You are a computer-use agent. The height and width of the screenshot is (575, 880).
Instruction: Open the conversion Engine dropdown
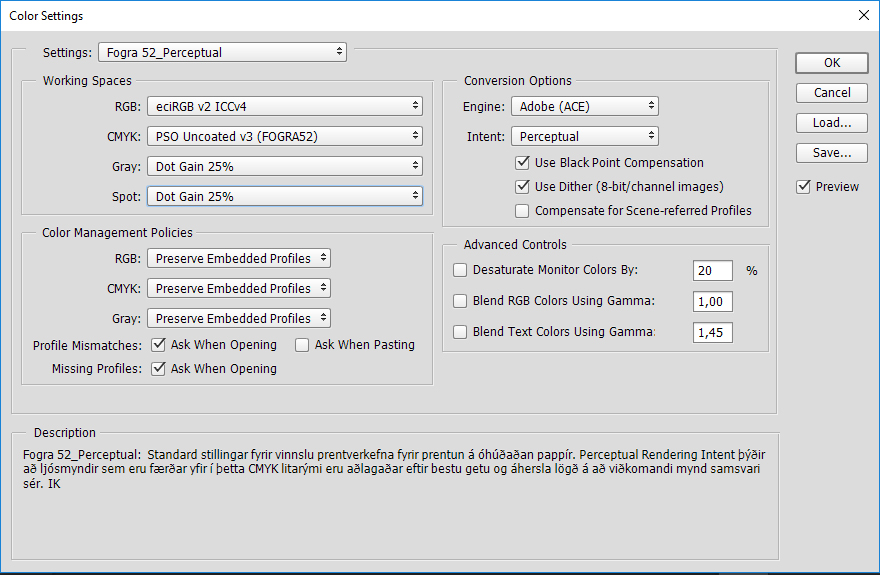tap(584, 106)
